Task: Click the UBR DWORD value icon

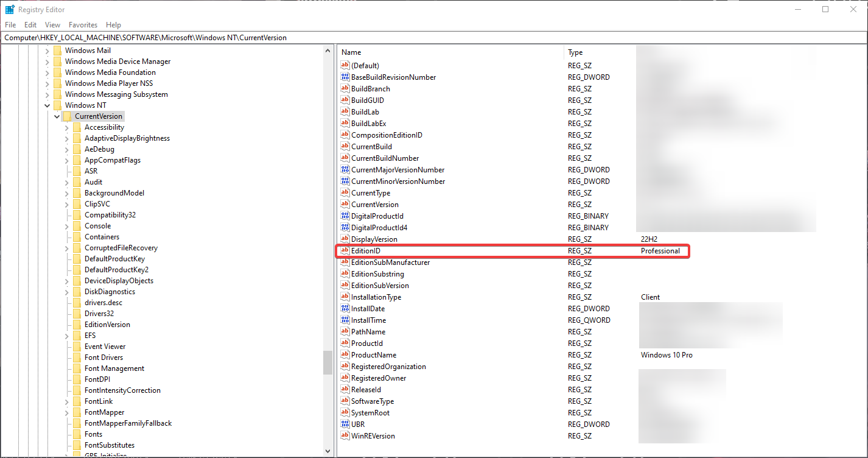Action: click(345, 425)
